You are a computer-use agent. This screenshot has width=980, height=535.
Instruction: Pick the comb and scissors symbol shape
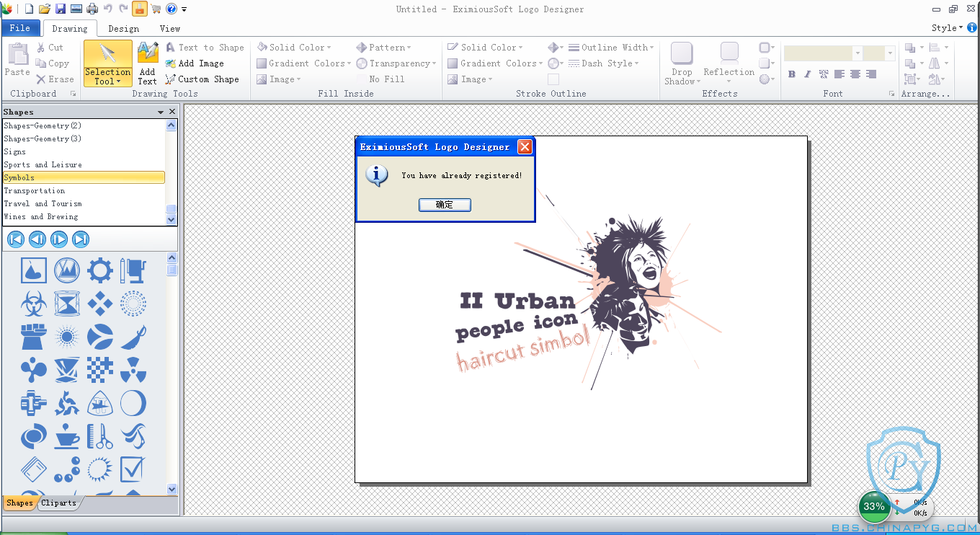[100, 436]
